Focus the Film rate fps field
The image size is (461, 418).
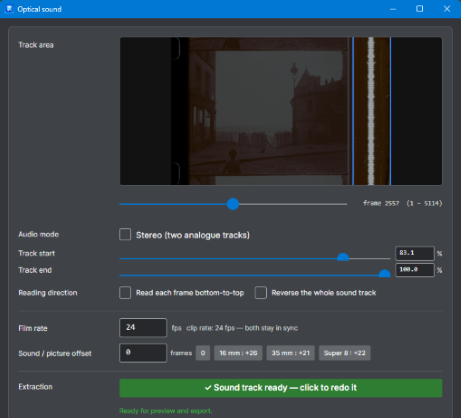[143, 328]
